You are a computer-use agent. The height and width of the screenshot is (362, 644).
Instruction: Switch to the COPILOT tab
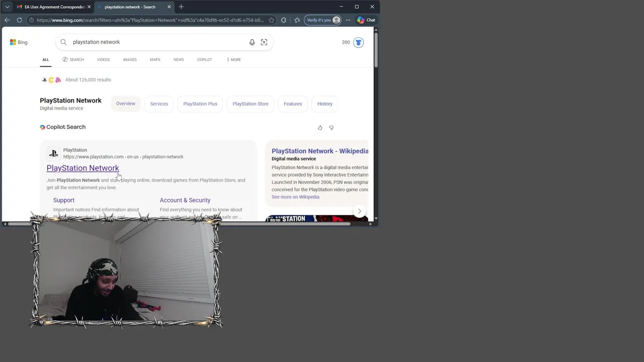204,59
